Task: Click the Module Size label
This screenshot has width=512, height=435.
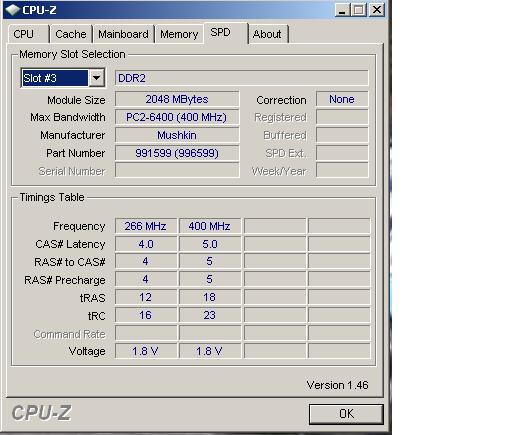Action: click(76, 100)
